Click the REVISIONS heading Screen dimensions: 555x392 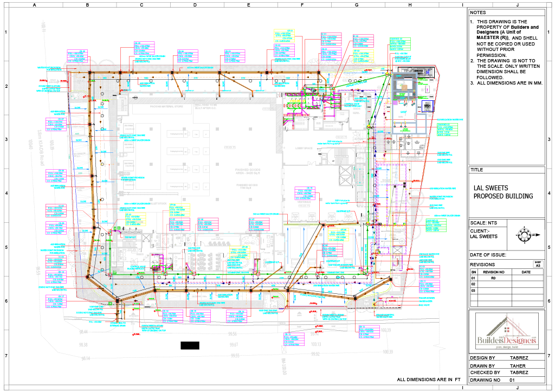tap(482, 265)
